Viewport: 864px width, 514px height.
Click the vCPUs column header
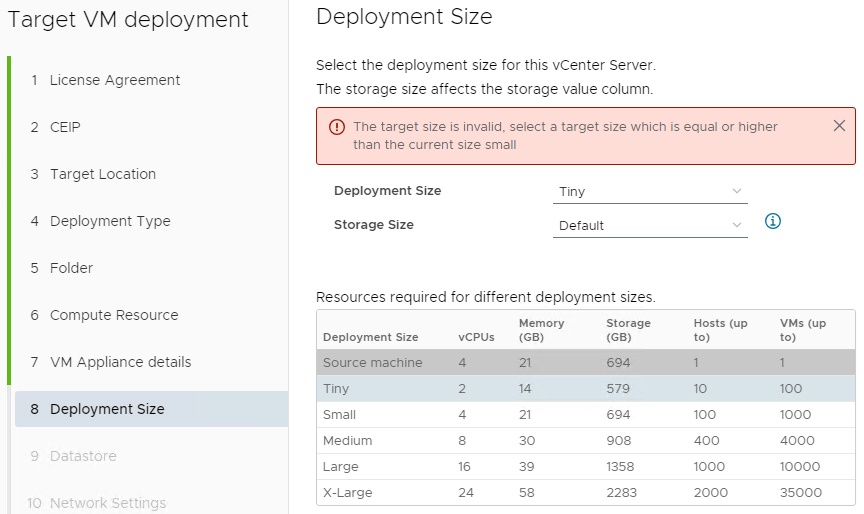(476, 337)
